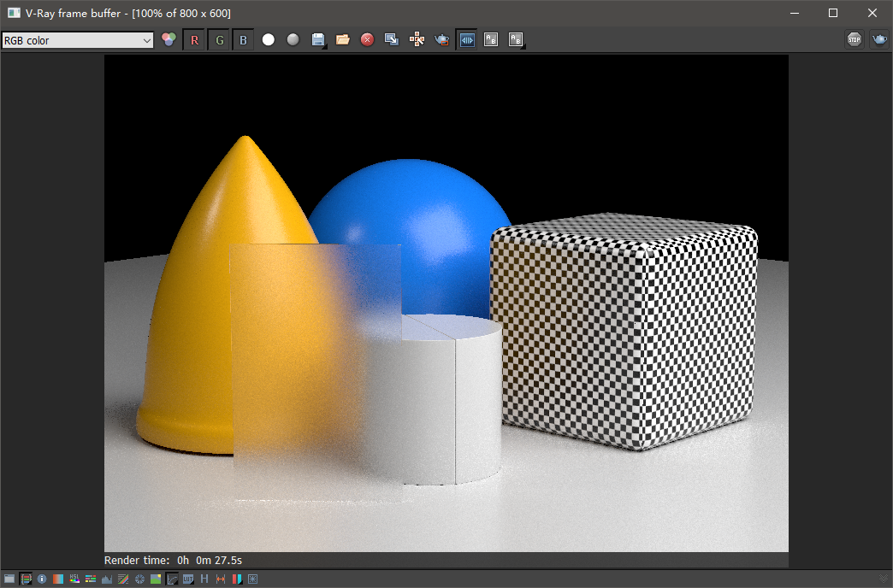
Task: Open the RGB color channel dropdown
Action: click(x=77, y=39)
